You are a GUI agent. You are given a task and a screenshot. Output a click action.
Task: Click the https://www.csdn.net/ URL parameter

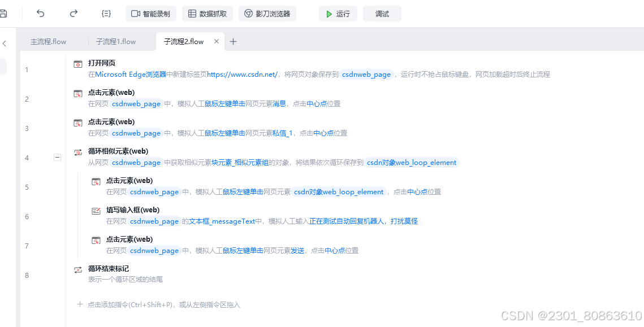click(243, 74)
